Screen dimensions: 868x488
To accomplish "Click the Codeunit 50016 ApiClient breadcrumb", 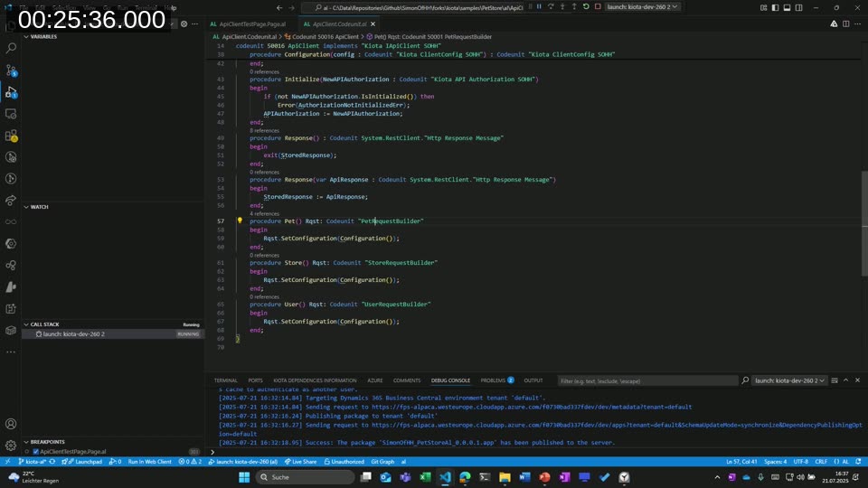I will point(322,36).
